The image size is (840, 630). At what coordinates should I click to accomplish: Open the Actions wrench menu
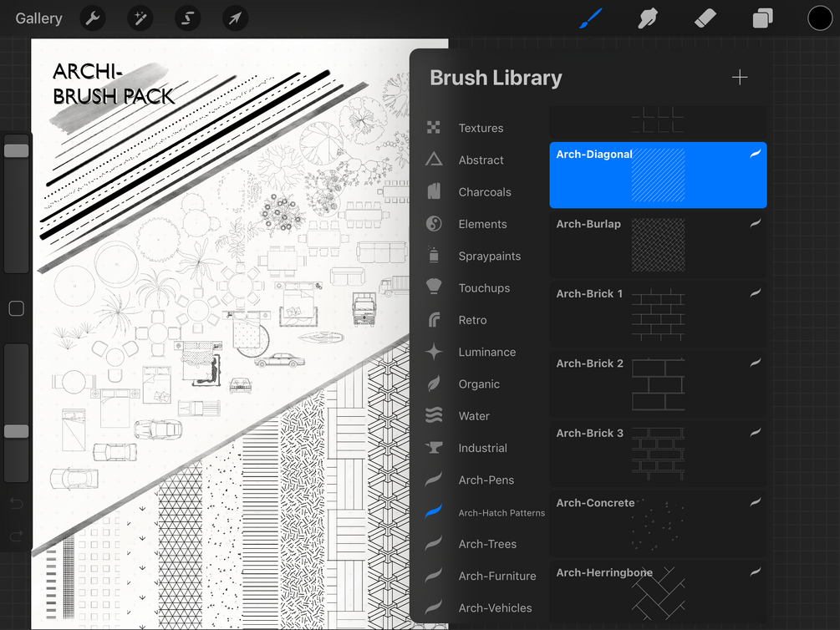[93, 18]
